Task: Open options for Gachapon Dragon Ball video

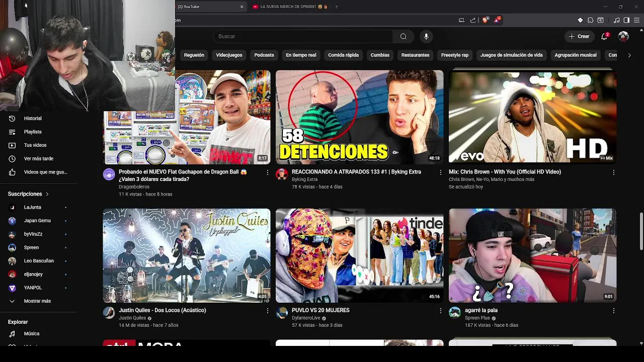Action: pyautogui.click(x=267, y=172)
